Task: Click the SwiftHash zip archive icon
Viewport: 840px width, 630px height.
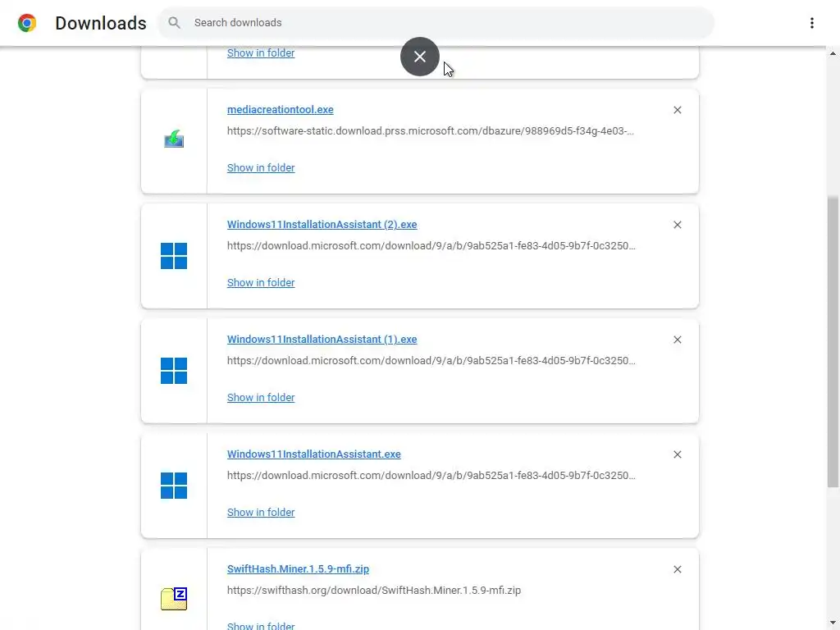Action: tap(174, 599)
